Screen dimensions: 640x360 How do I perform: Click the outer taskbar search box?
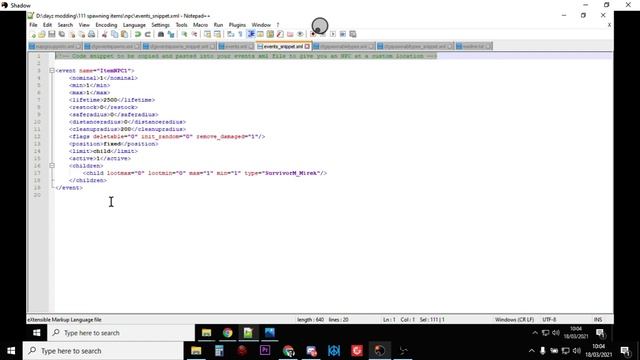coord(103,351)
